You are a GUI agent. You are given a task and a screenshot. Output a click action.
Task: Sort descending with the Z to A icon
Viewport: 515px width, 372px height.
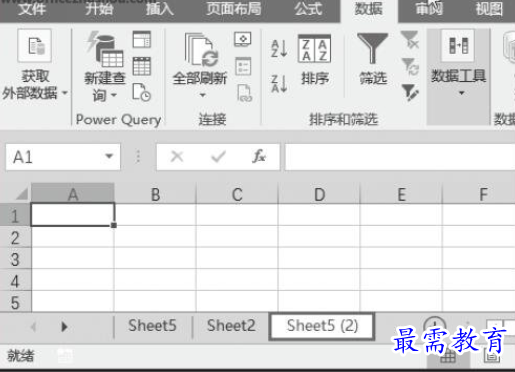(x=279, y=84)
